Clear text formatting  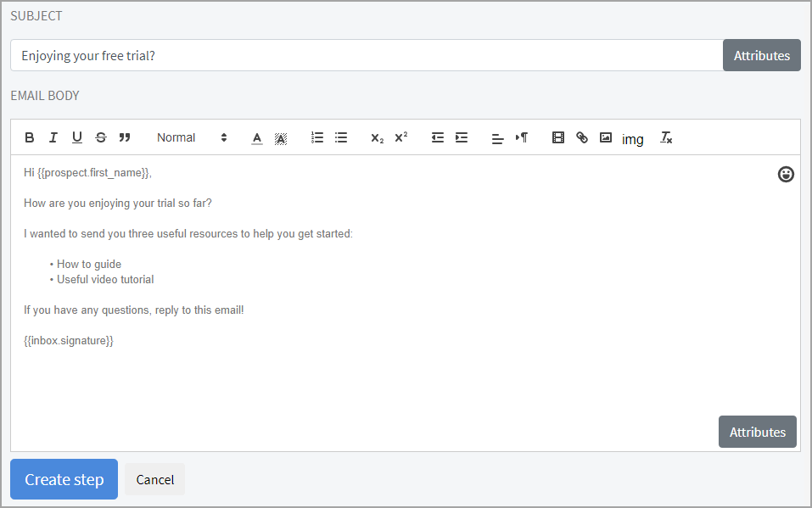tap(667, 137)
